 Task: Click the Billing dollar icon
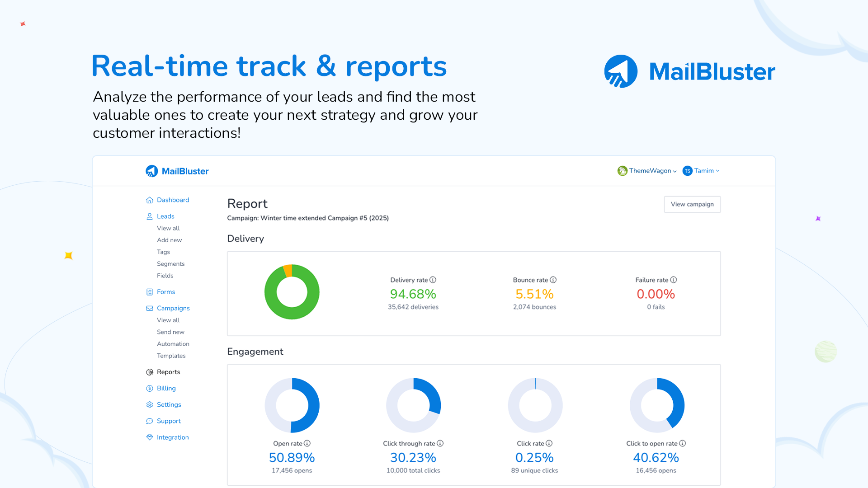(x=150, y=388)
